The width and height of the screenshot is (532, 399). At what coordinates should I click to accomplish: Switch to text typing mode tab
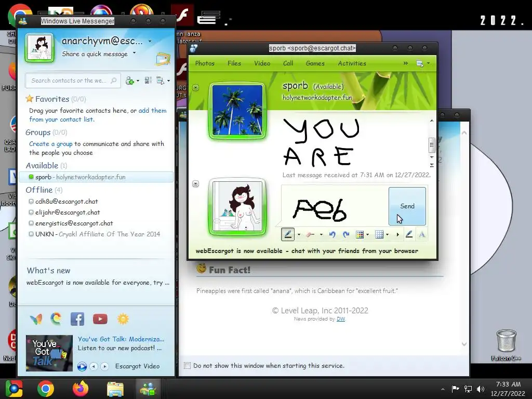[x=422, y=234]
